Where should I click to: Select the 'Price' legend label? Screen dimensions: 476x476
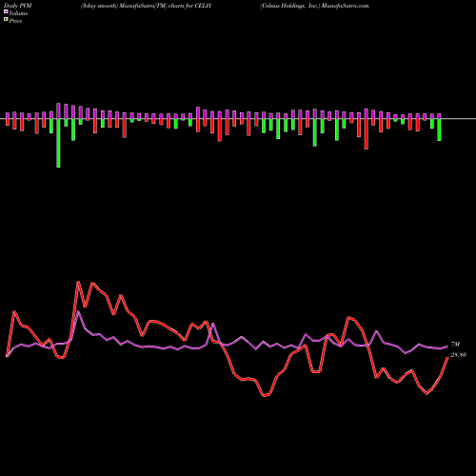point(15,21)
